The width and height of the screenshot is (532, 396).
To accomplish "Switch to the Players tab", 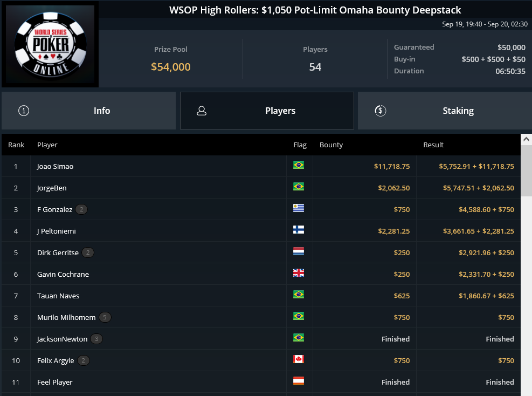I will (267, 111).
